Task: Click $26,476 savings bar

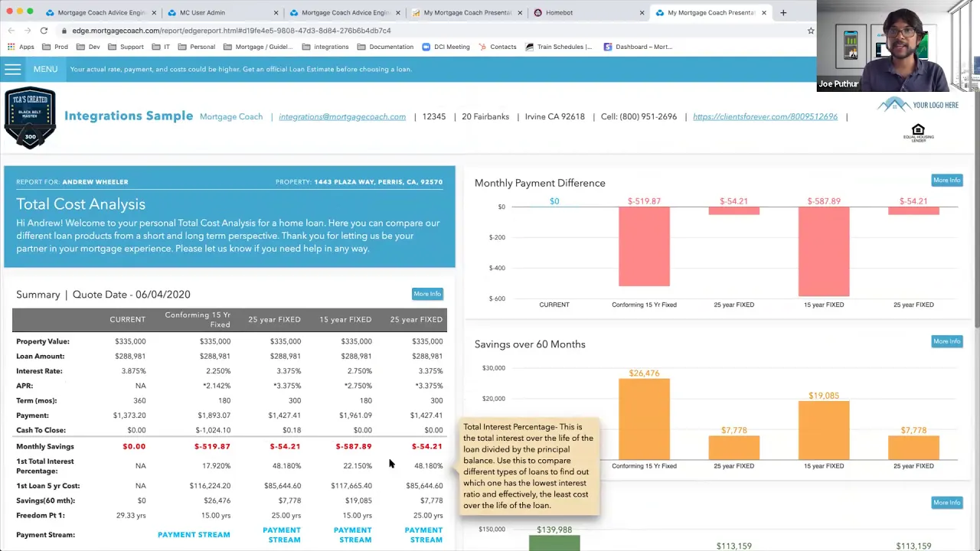Action: [x=644, y=419]
